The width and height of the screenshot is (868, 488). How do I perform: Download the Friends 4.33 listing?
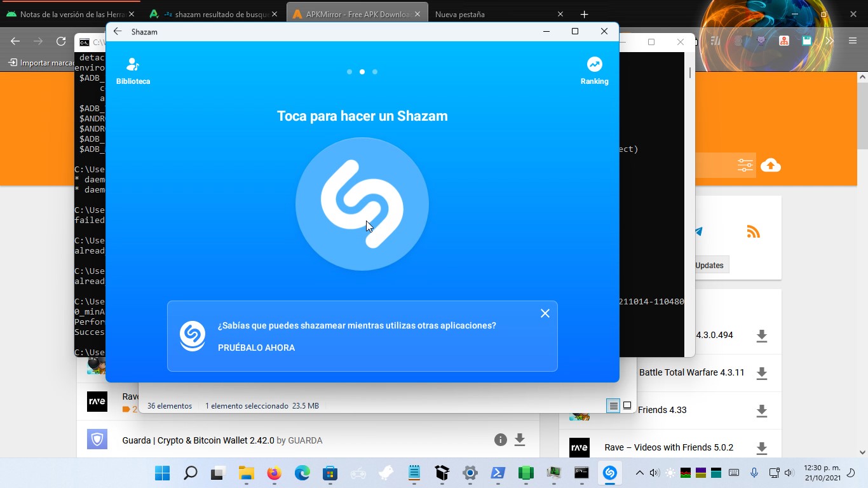click(x=761, y=410)
